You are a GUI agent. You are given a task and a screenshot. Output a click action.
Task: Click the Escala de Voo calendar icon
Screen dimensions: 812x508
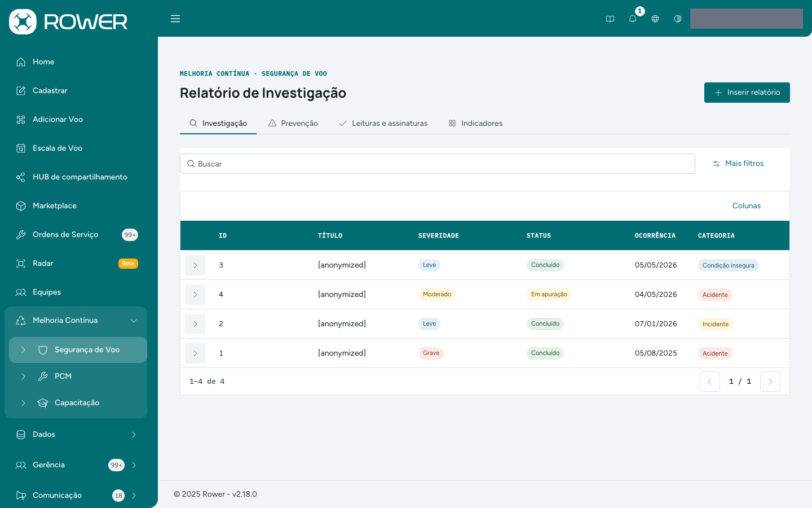click(21, 148)
